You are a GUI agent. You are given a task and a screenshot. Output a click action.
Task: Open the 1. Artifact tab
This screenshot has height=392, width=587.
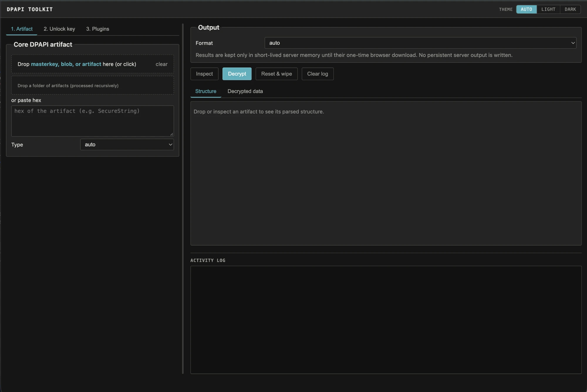tap(22, 29)
